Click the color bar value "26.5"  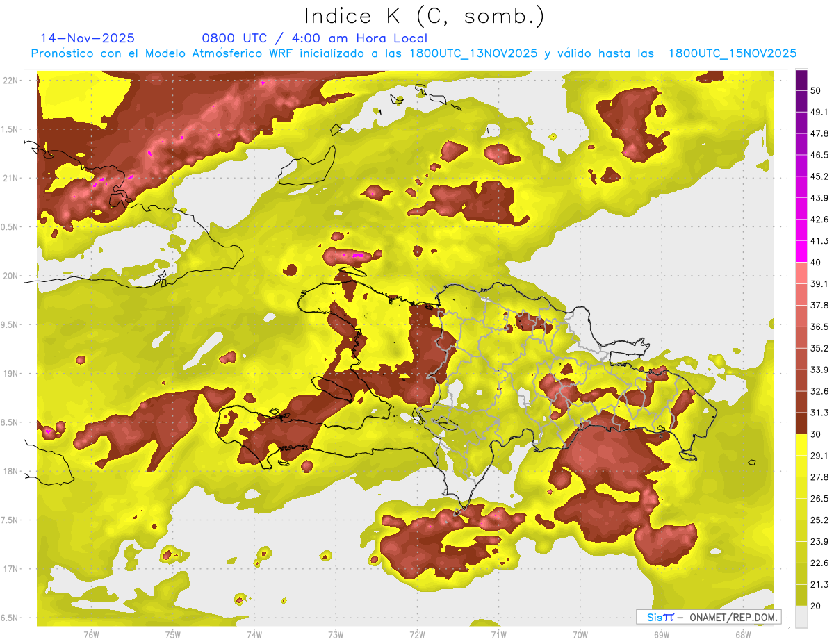pyautogui.click(x=819, y=498)
